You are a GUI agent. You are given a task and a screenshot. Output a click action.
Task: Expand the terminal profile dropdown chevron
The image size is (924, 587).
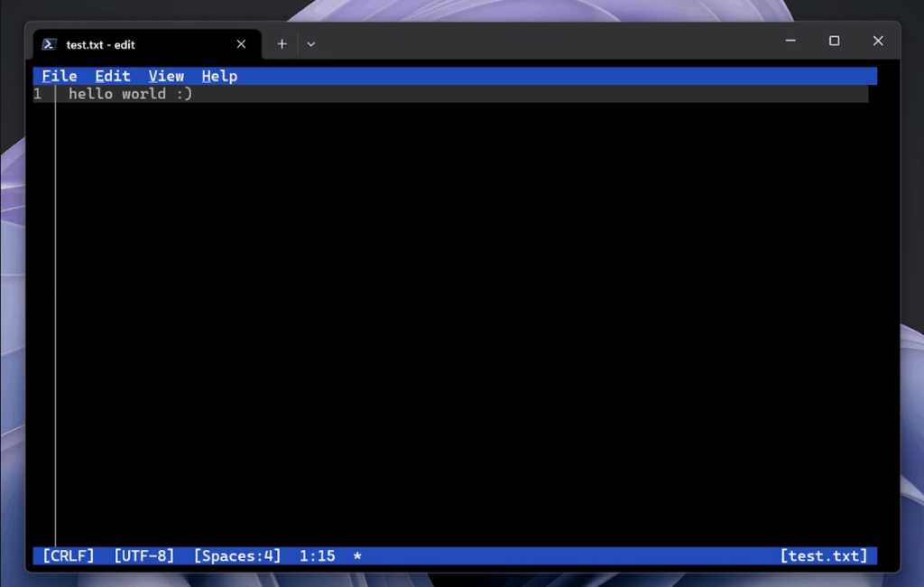point(310,44)
